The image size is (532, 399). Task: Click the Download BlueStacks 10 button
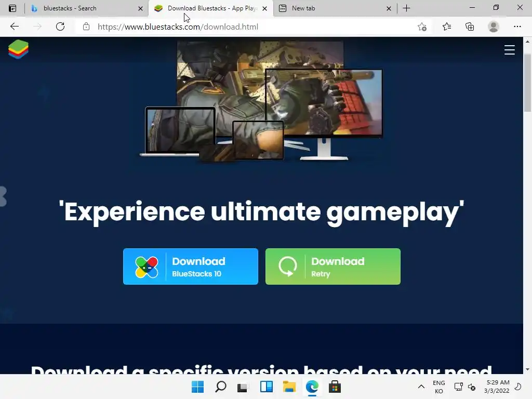point(191,267)
